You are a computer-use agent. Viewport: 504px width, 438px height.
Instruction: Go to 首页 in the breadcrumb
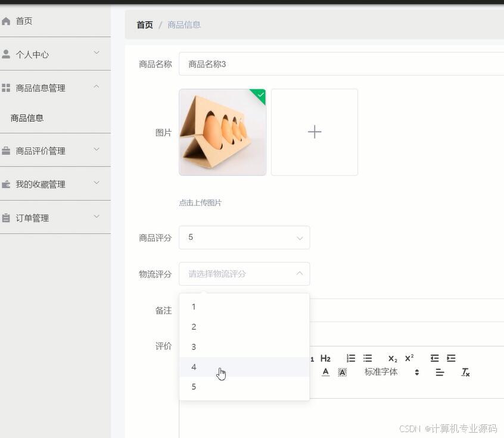click(145, 25)
